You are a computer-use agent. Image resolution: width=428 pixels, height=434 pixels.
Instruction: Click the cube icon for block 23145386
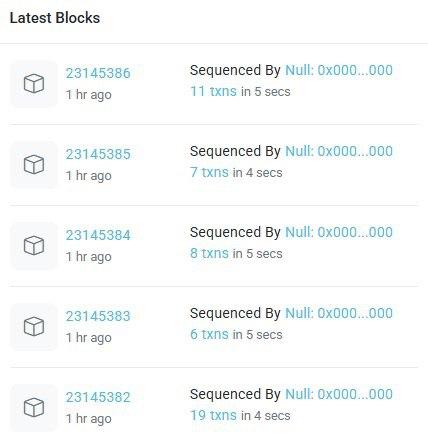34,84
